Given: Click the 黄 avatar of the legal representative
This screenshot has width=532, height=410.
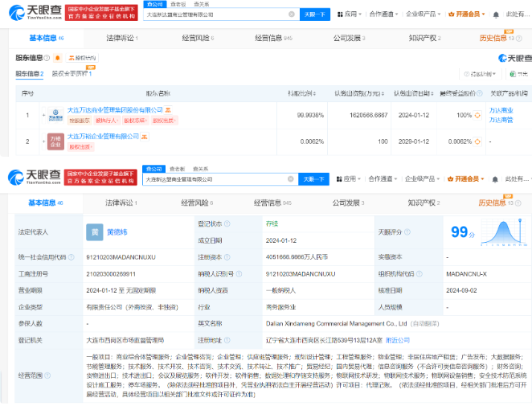Looking at the screenshot, I should tap(95, 232).
